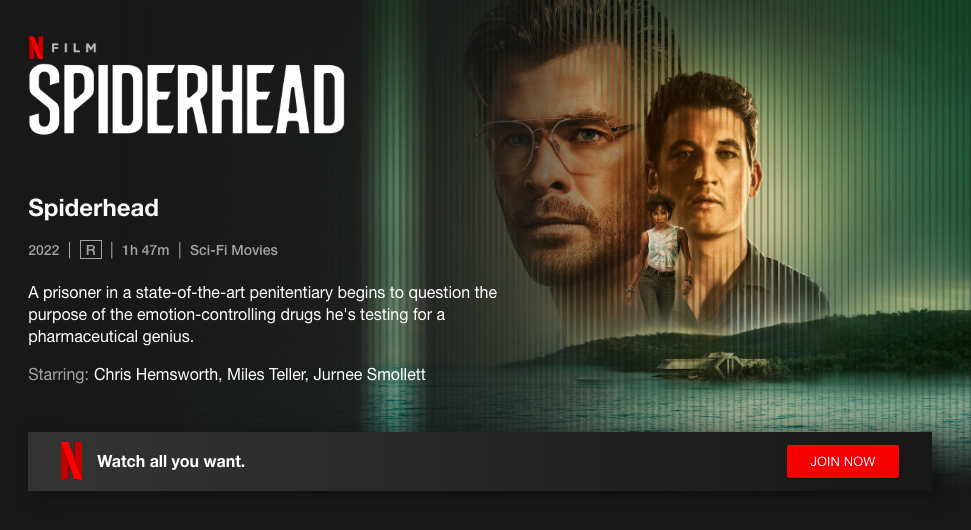Click the movie synopsis paragraph
Screen dimensions: 971x530
point(263,314)
